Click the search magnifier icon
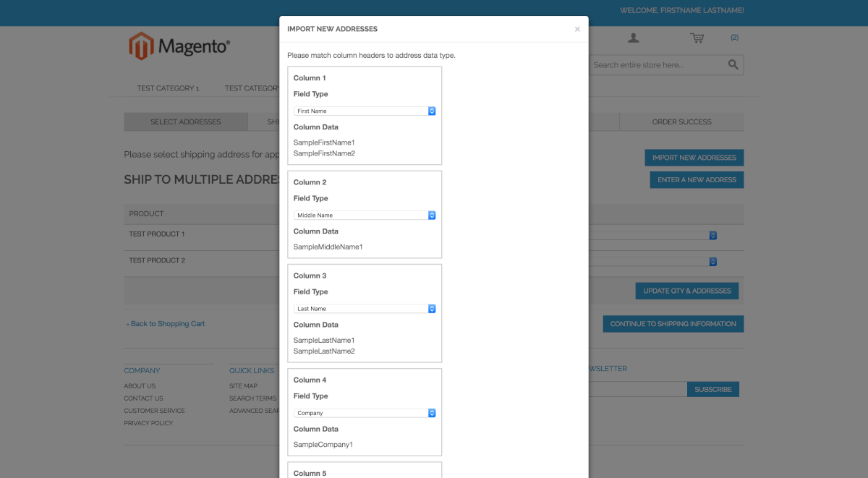 coord(733,65)
